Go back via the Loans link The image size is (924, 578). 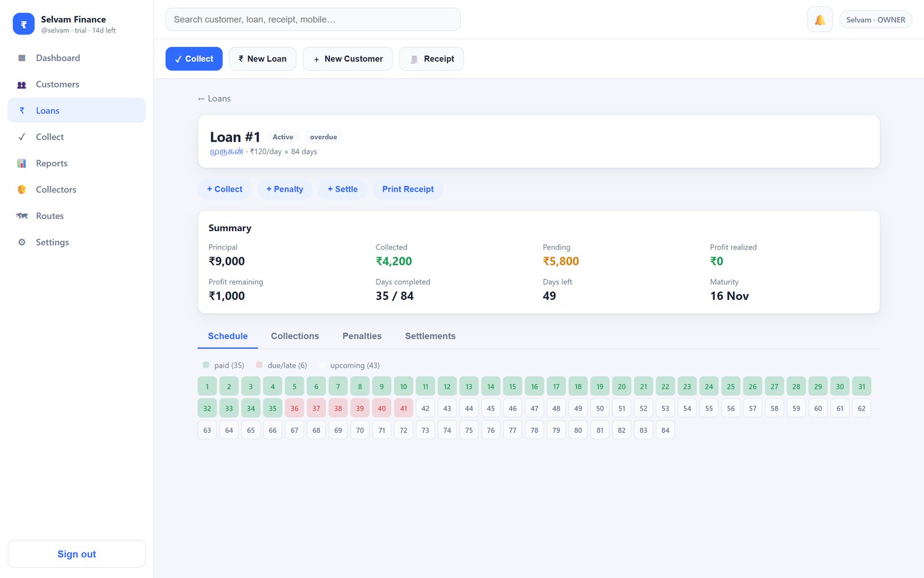click(214, 99)
